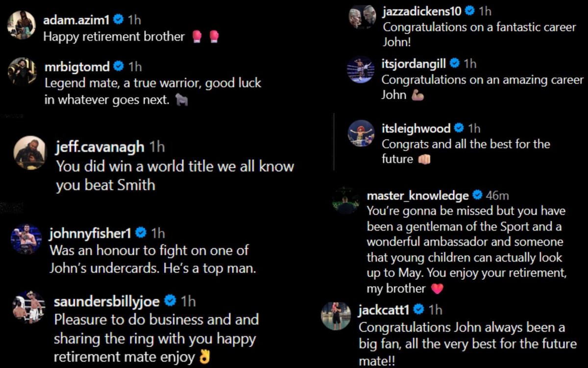Click the verified badge next to itsleighwood
Screen dimensions: 588x368
pyautogui.click(x=459, y=128)
